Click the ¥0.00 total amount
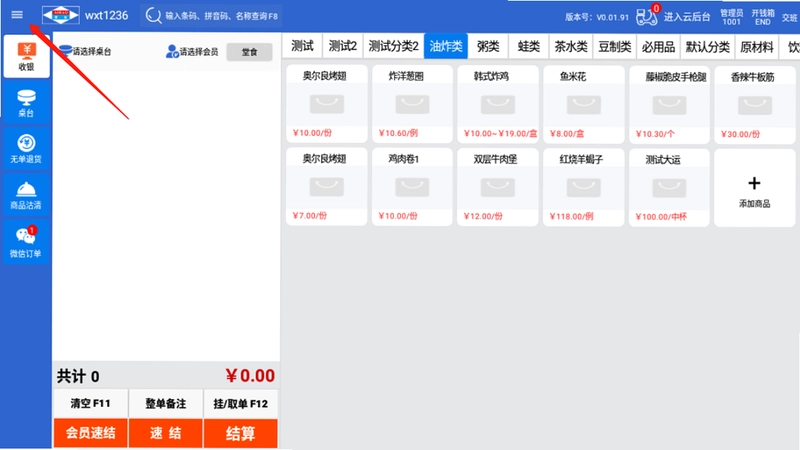Image resolution: width=800 pixels, height=450 pixels. coord(250,376)
